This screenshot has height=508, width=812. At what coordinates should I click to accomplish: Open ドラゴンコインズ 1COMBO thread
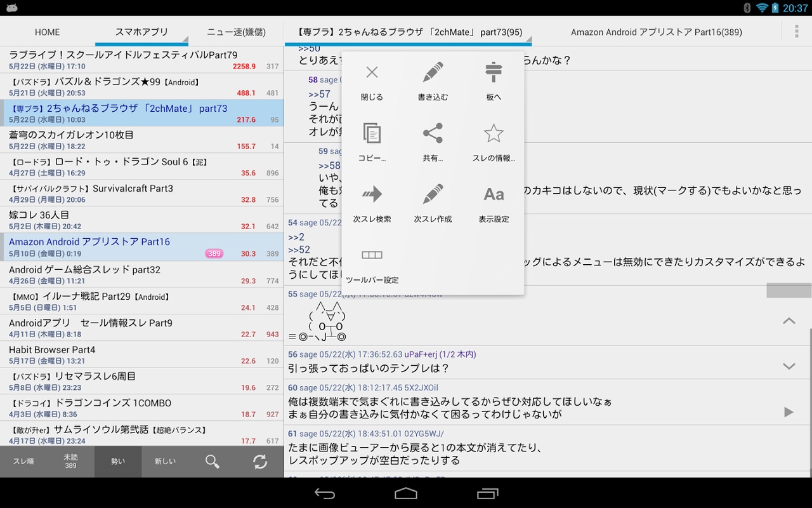(x=142, y=408)
